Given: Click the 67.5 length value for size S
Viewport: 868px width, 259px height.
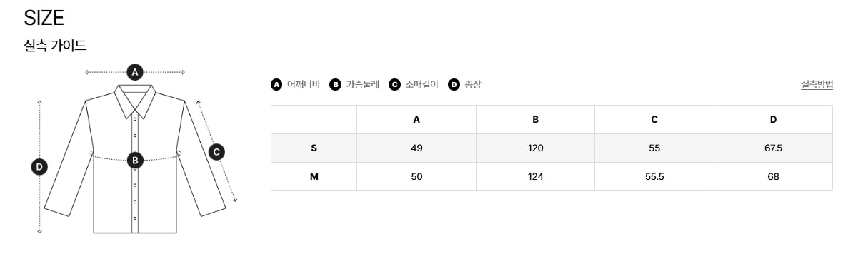Looking at the screenshot, I should 773,148.
